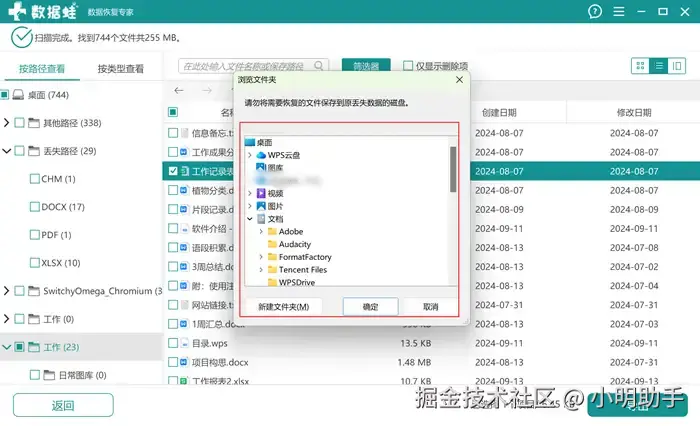Select the 视频 folder in dialog
The image size is (700, 426).
pos(270,193)
